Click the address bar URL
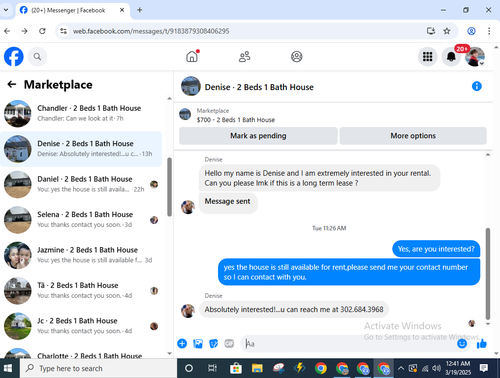Viewport: 500px width, 378px height. [151, 31]
